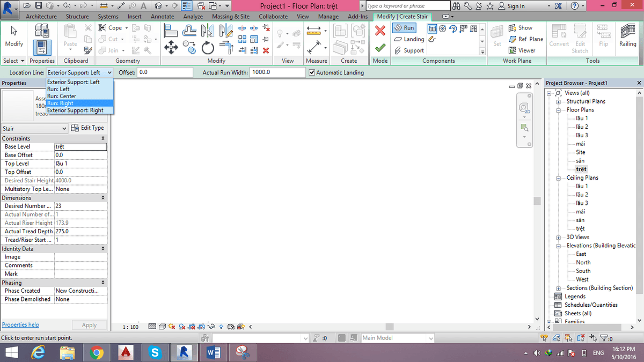644x362 pixels.
Task: Click the Ref Plane button
Action: point(526,39)
